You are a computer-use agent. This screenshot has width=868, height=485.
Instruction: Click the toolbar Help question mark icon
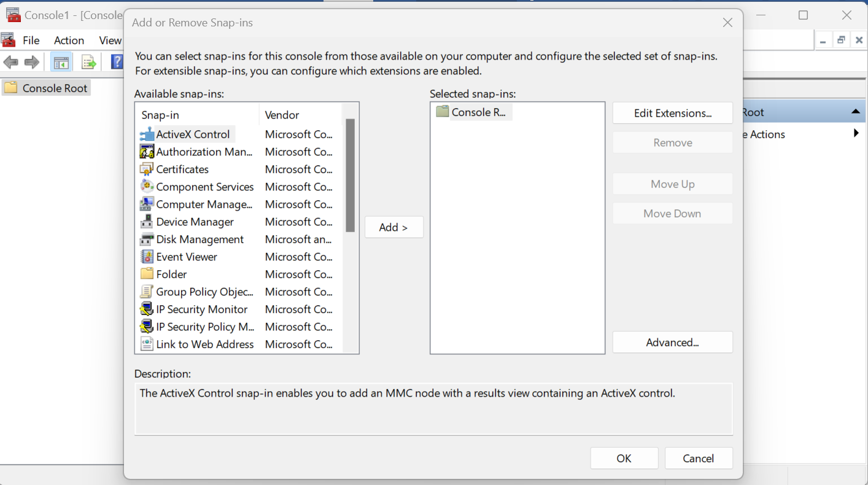point(117,62)
